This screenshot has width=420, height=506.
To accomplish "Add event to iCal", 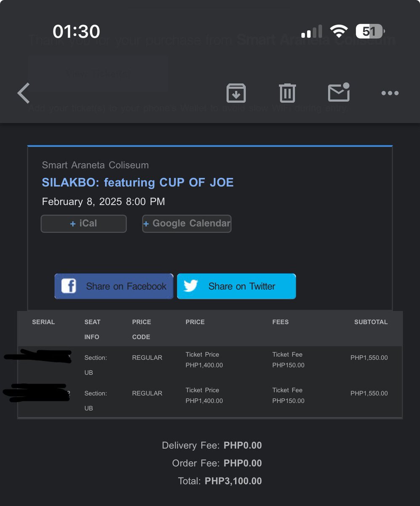I will pos(83,223).
